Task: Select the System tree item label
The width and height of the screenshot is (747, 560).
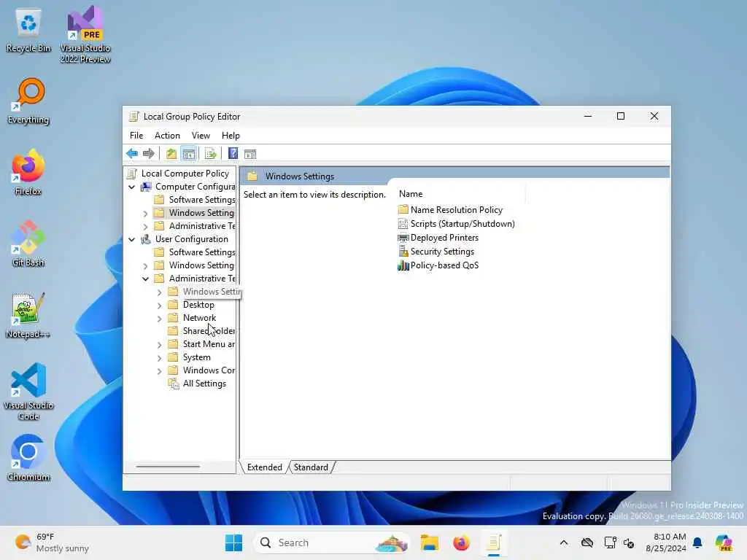Action: [197, 357]
